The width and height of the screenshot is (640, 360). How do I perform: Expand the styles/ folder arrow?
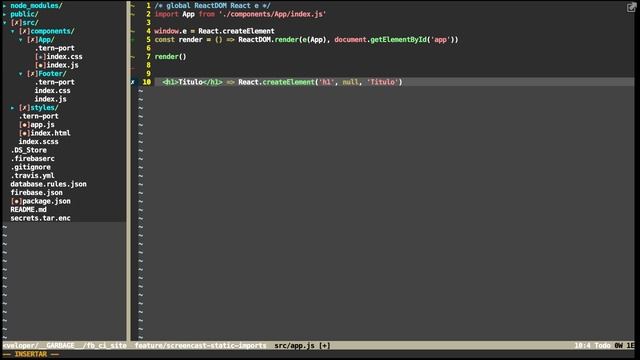point(13,108)
